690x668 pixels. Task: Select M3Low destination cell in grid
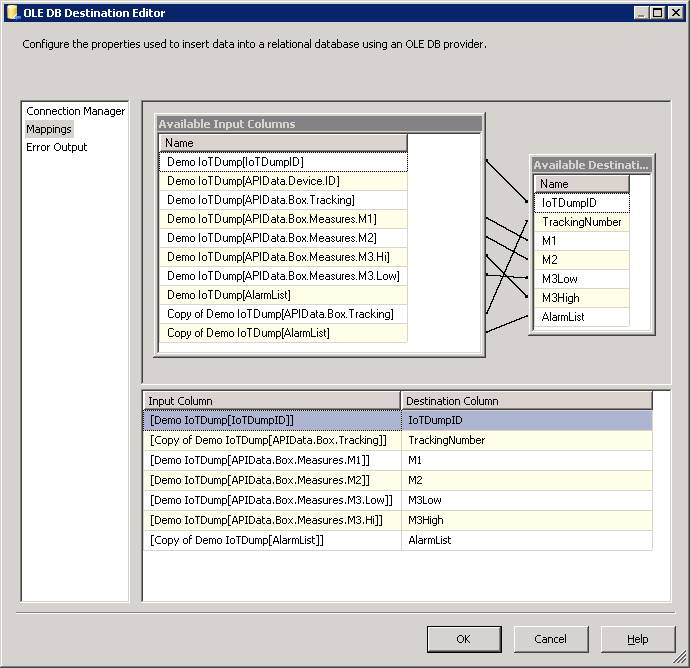[527, 500]
